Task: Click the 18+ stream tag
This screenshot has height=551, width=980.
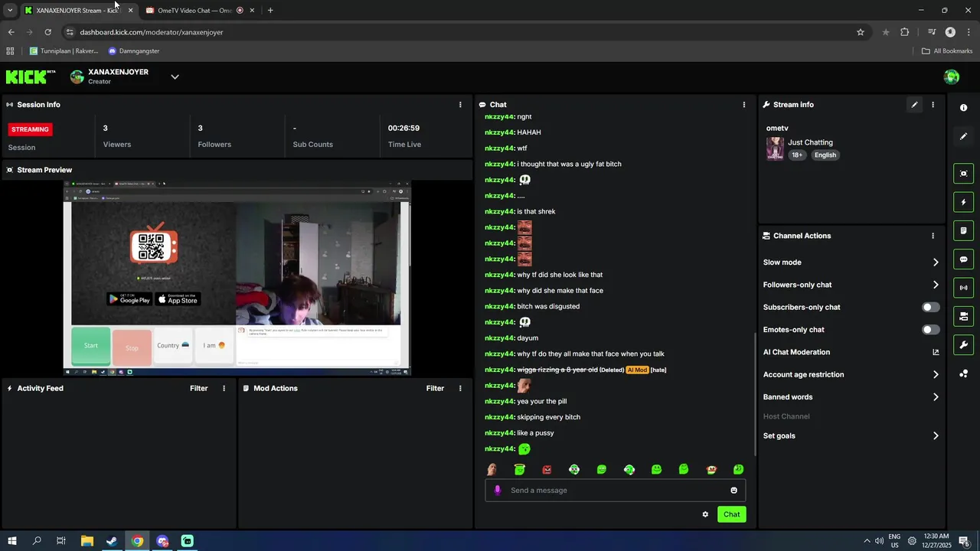Action: [x=797, y=155]
